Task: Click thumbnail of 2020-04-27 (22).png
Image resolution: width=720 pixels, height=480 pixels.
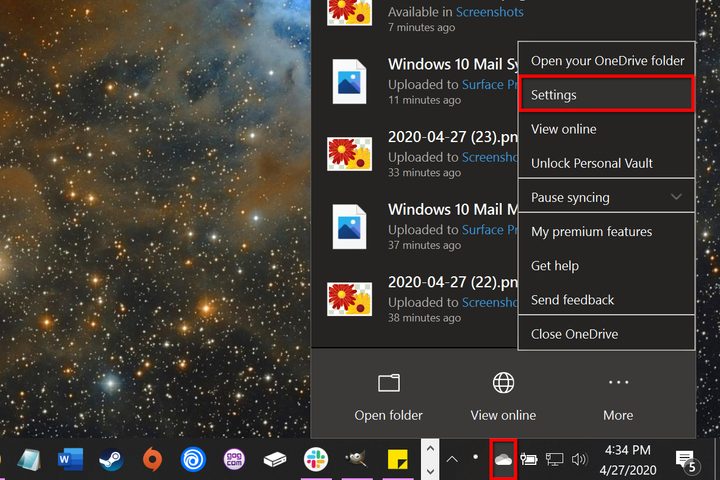Action: pyautogui.click(x=349, y=299)
